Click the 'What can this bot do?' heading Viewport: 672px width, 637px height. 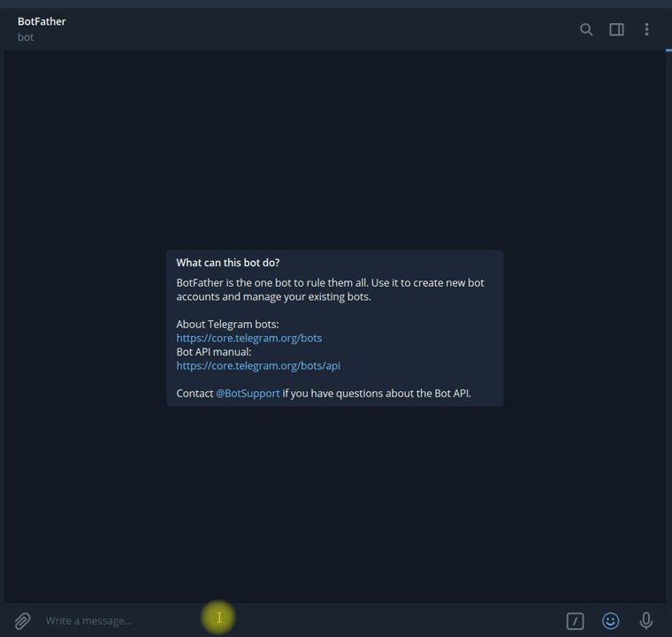(x=228, y=263)
